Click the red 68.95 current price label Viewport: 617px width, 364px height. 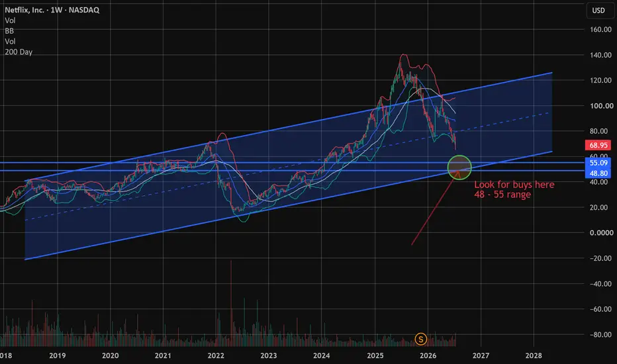[598, 145]
